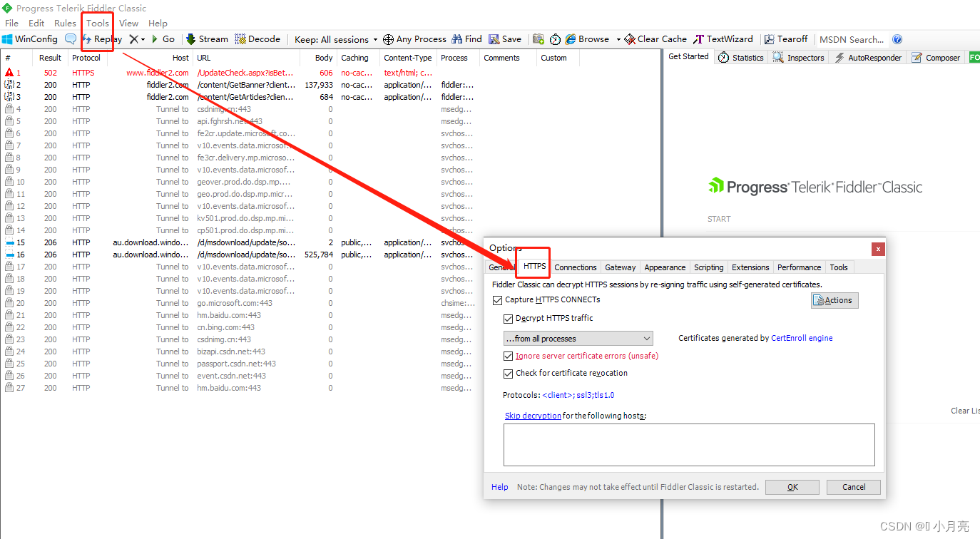Viewport: 980px width, 539px height.
Task: Open the Appearance tab in Options
Action: coord(665,267)
